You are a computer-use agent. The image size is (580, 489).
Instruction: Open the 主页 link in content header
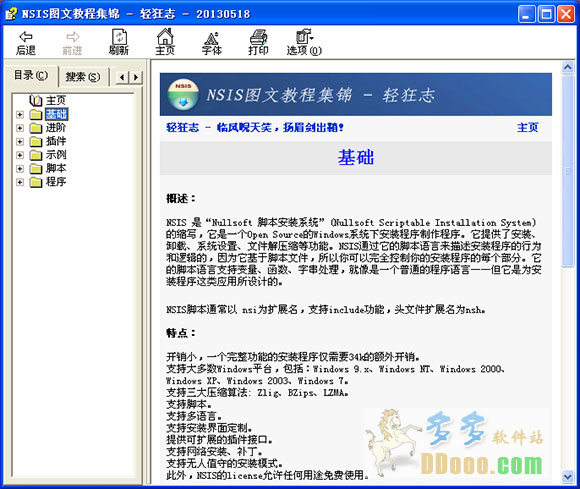[x=527, y=128]
